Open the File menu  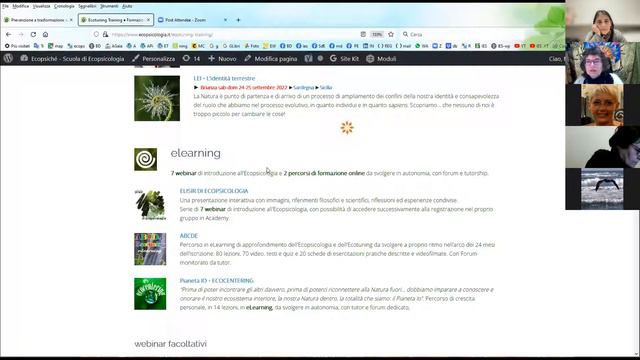(x=5, y=6)
